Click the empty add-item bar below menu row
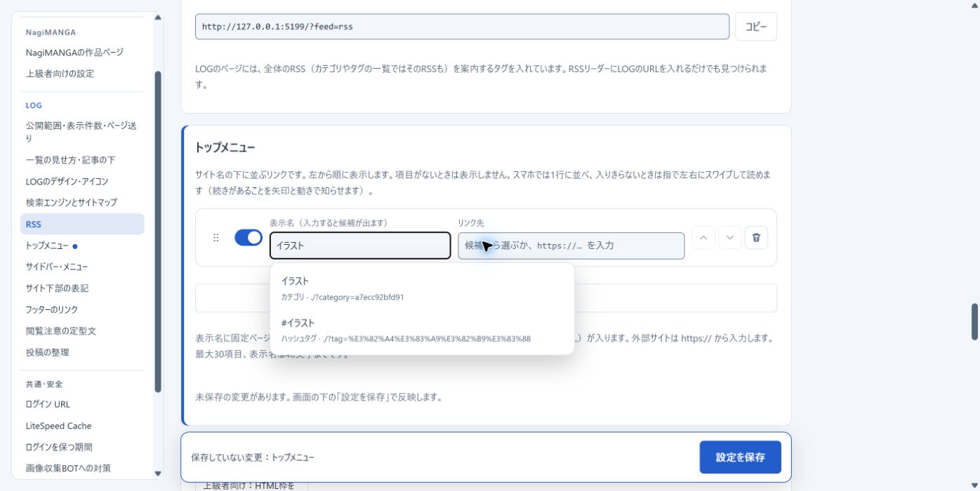This screenshot has width=980, height=491. tap(486, 298)
